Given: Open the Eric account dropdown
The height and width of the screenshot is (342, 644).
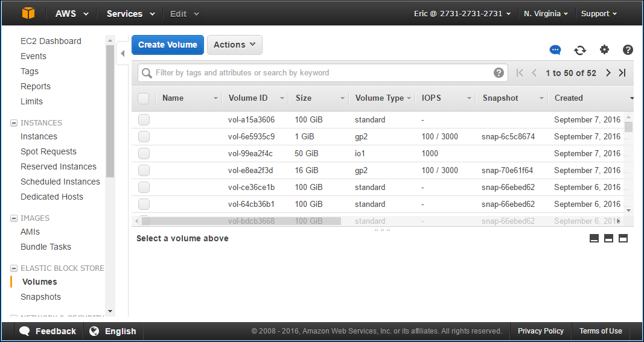Looking at the screenshot, I should point(462,13).
